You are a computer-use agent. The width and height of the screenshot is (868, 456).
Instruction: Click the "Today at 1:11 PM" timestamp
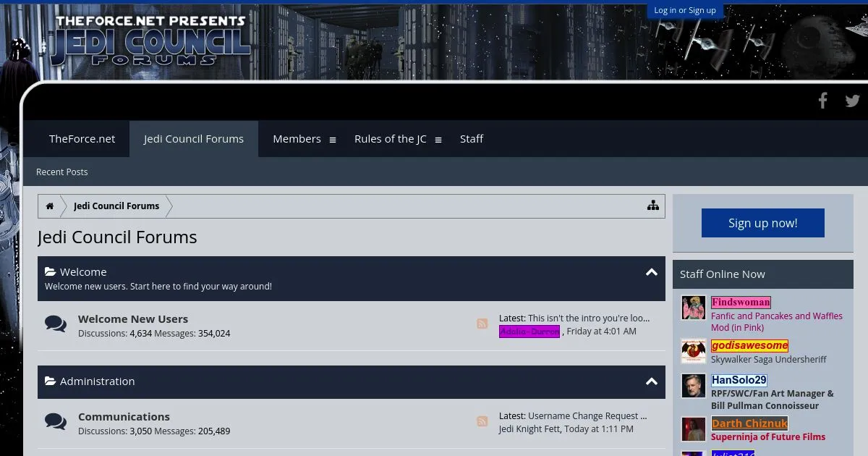pyautogui.click(x=599, y=429)
